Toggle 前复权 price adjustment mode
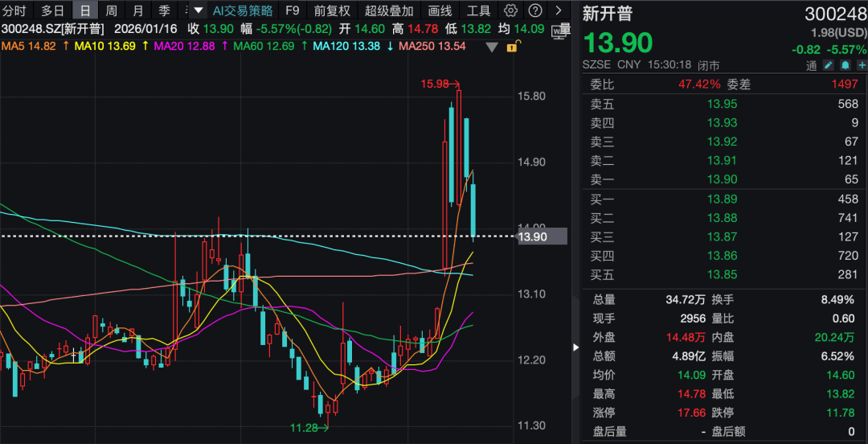 (x=331, y=10)
